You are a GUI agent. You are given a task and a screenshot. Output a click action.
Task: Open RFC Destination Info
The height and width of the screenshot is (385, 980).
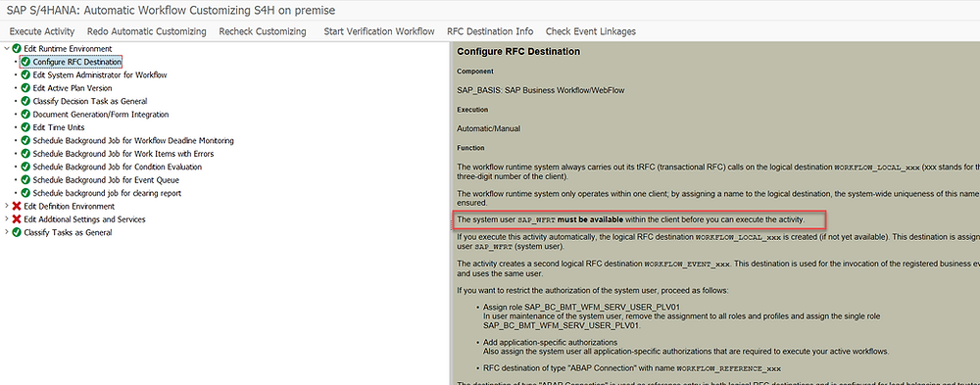point(490,31)
